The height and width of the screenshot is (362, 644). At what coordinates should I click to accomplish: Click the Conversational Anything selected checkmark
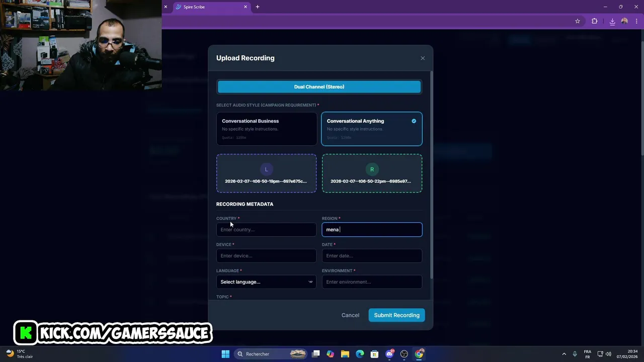414,121
